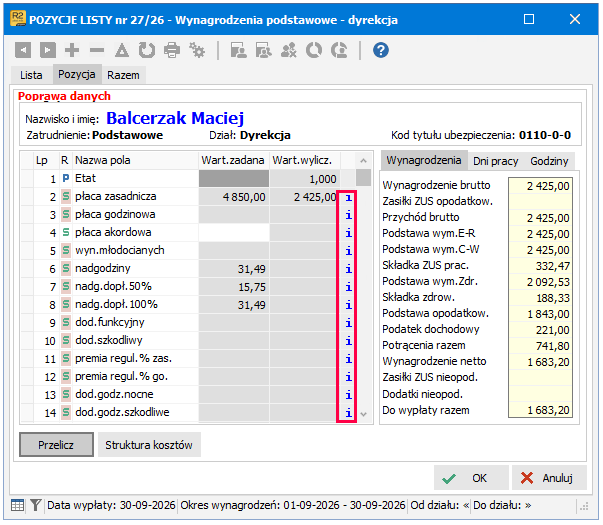This screenshot has width=603, height=525.
Task: Select the Wynagrodzenia tab
Action: [424, 160]
